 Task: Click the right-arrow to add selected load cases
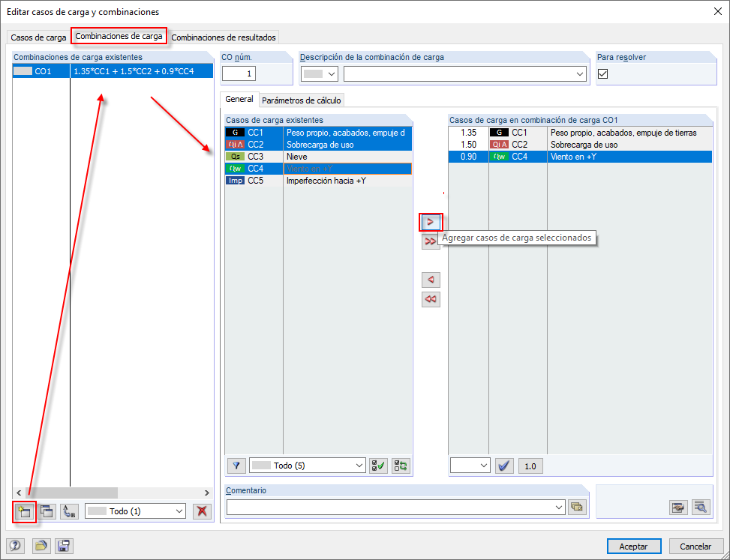tap(430, 222)
